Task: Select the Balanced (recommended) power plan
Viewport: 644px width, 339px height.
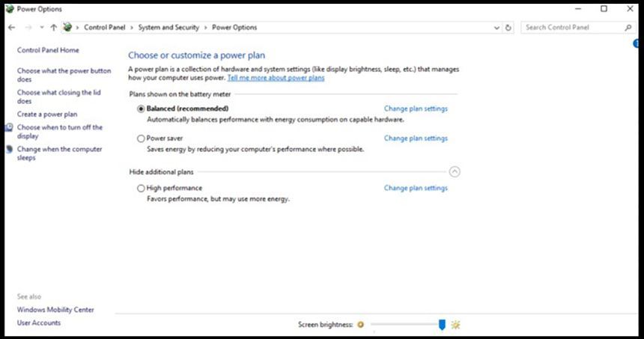Action: pyautogui.click(x=141, y=109)
